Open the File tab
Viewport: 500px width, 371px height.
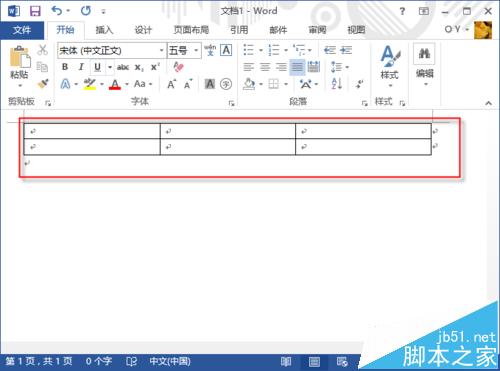pos(22,30)
